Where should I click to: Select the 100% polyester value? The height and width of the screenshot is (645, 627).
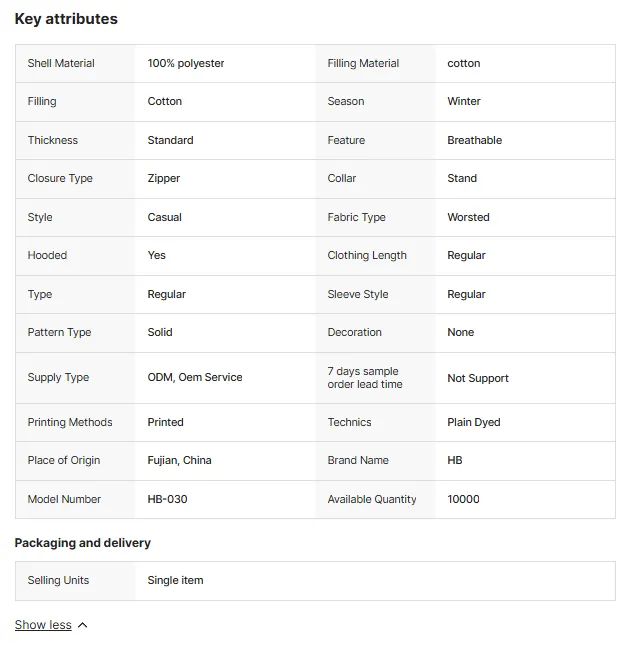click(x=186, y=63)
